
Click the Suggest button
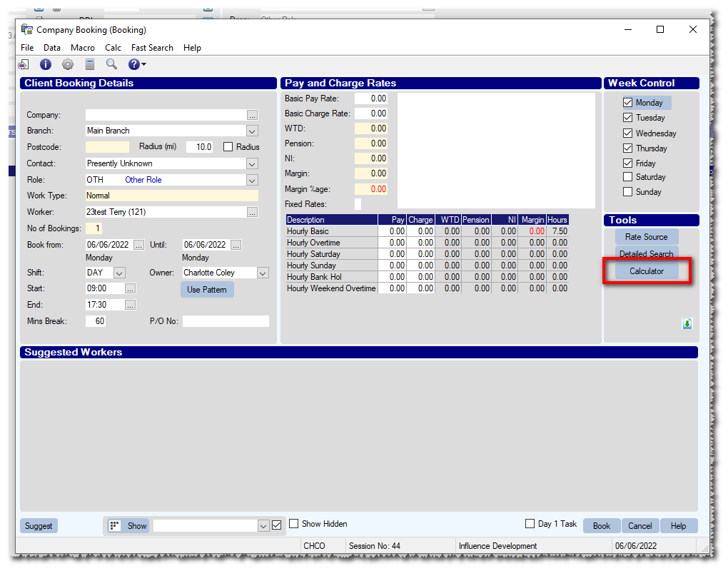tap(39, 525)
